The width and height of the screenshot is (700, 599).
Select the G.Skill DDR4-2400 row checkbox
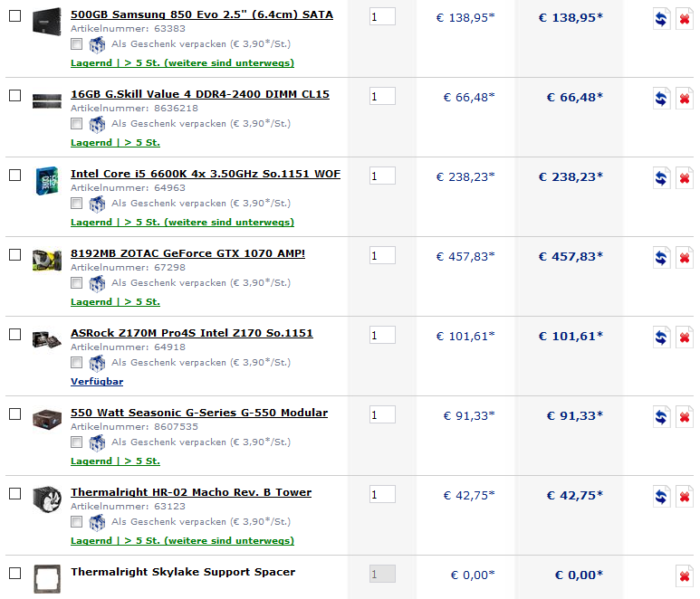click(15, 95)
